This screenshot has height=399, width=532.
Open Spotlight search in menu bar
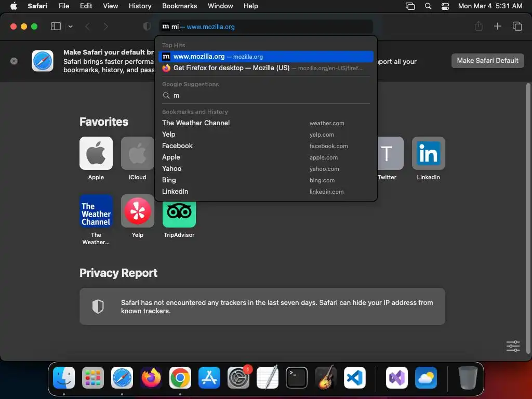428,6
